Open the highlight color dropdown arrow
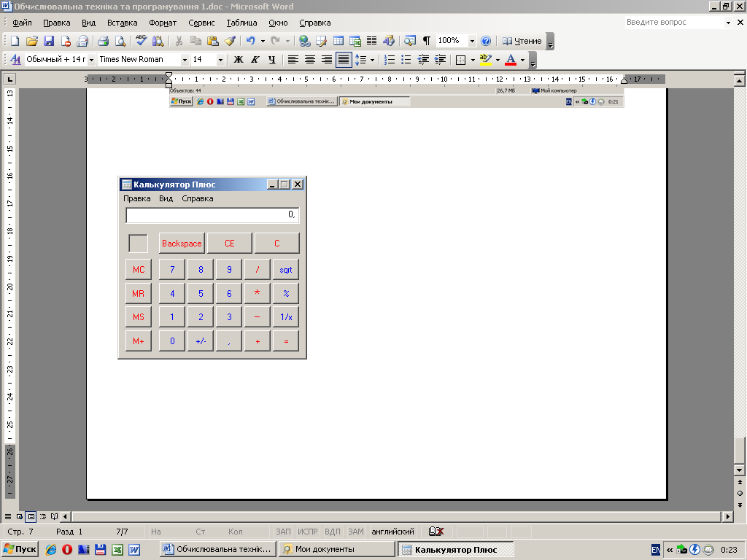Viewport: 747px width, 560px height. tap(498, 60)
